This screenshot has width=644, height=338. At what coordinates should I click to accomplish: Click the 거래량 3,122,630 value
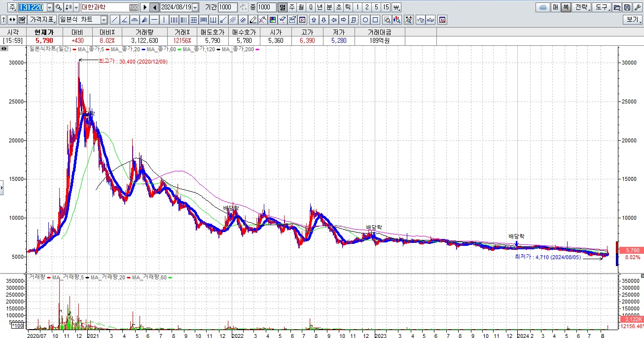144,40
